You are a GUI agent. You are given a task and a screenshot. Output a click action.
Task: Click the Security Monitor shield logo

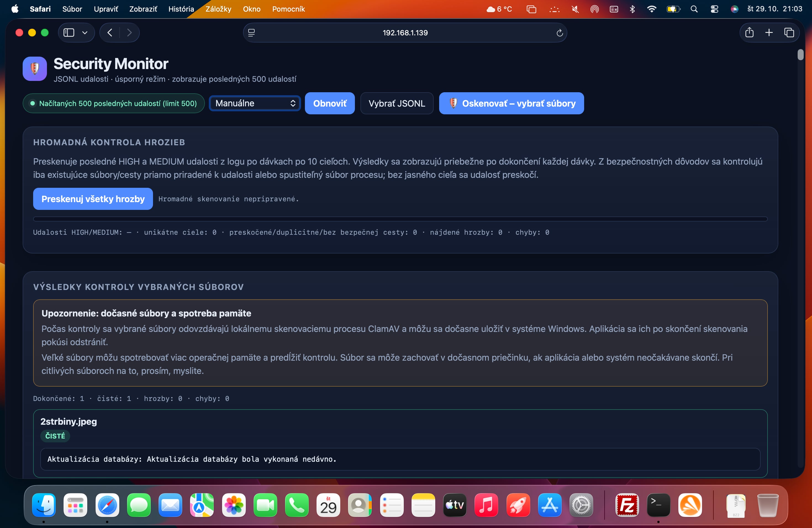point(35,68)
